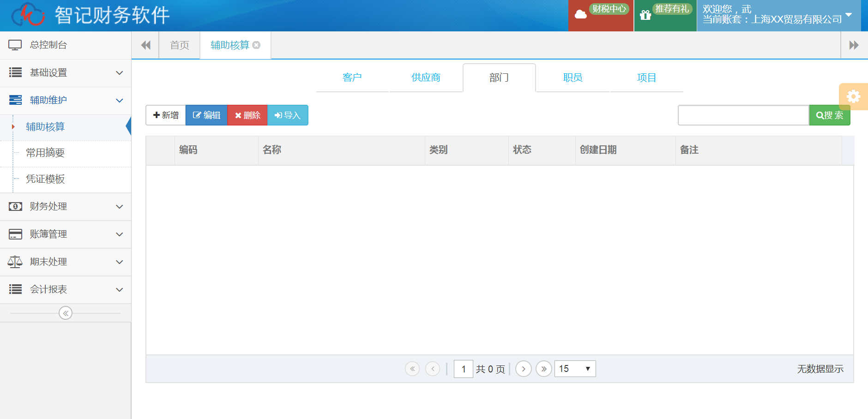Open the page size dropdown showing 15
868x419 pixels.
tap(575, 369)
